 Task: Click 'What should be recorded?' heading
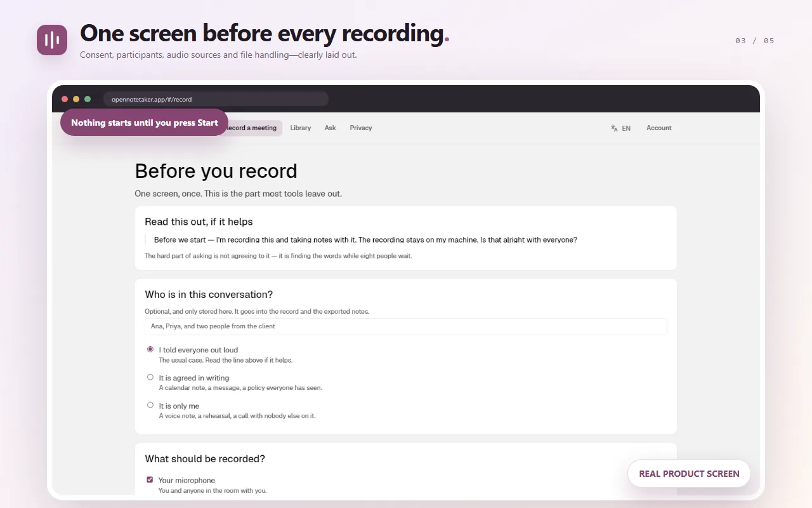[x=205, y=458]
